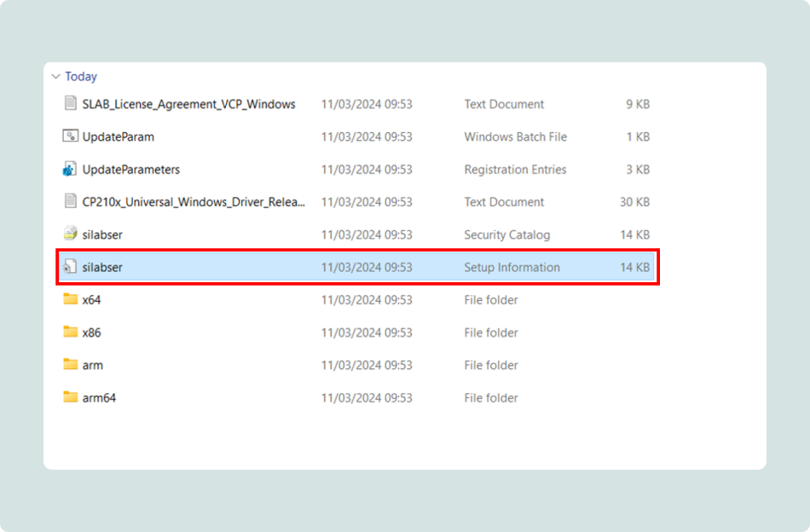Click the CP210x release notes document icon
Screen dimensions: 810x532
pos(70,201)
